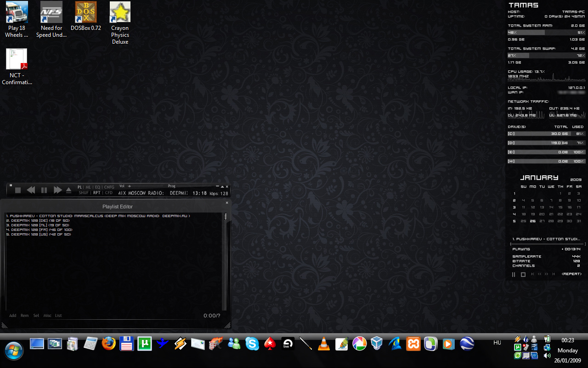Stop playback in the sidebar widget

coord(523,275)
